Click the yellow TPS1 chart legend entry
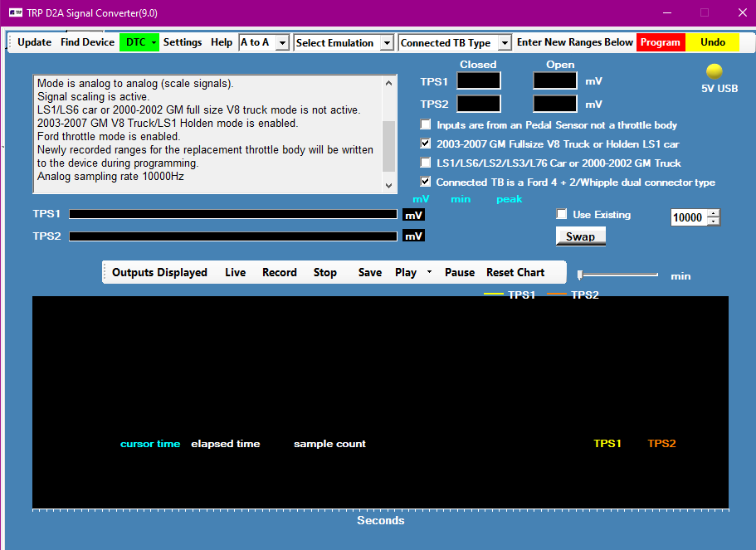Viewport: 756px width, 550px height. tap(510, 294)
